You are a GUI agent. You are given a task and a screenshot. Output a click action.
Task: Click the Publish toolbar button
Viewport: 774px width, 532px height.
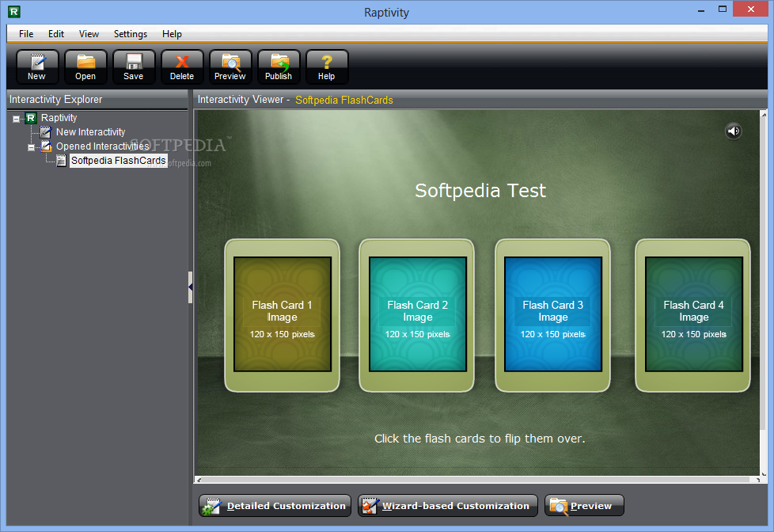click(x=279, y=66)
